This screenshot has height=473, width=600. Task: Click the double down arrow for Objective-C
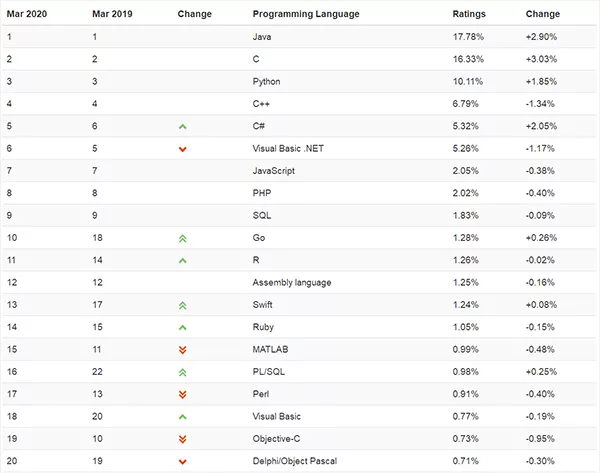183,439
